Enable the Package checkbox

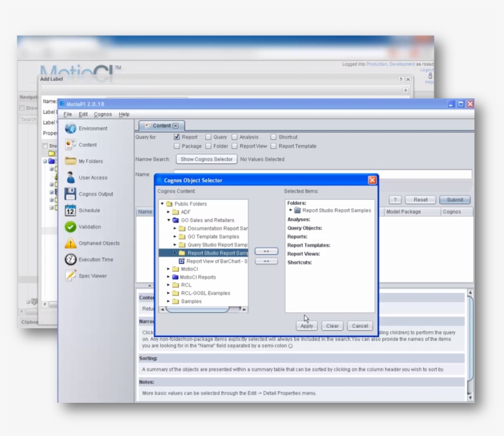click(177, 146)
